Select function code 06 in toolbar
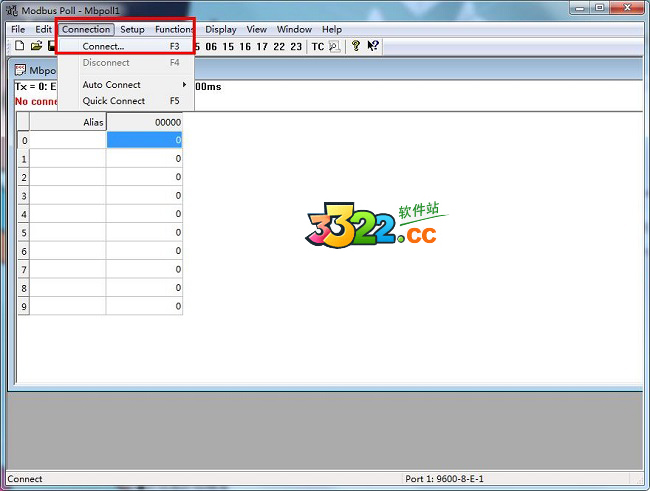Image resolution: width=650 pixels, height=491 pixels. [x=211, y=46]
